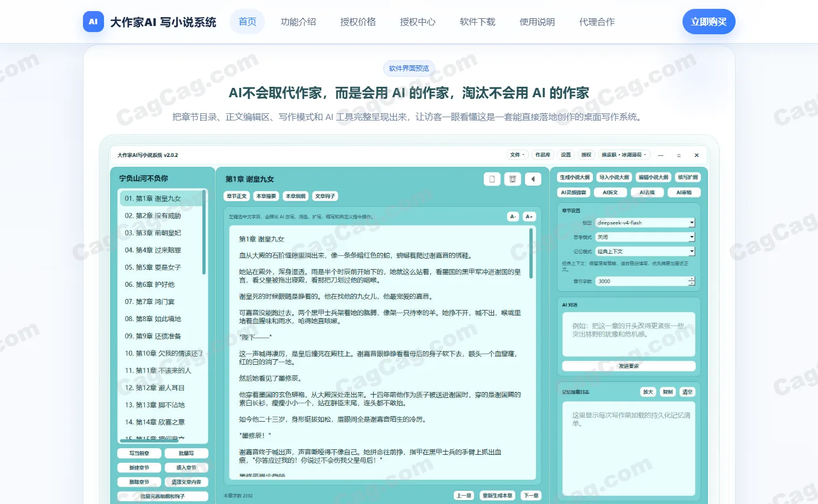Select chapter 10. 第10章 欠我的情该还了

pos(161,353)
